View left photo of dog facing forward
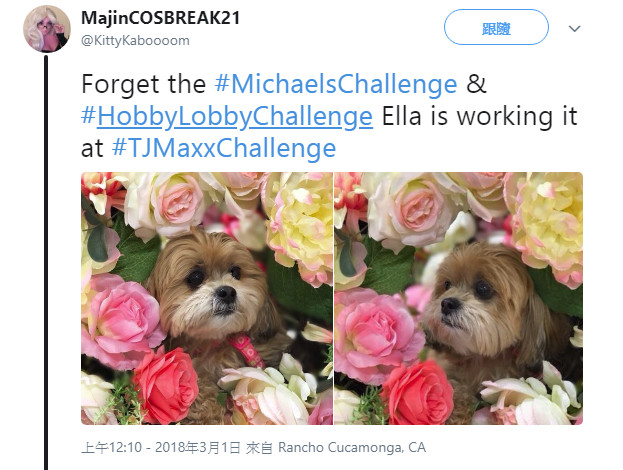Screen dimensions: 623x470 click(x=207, y=298)
